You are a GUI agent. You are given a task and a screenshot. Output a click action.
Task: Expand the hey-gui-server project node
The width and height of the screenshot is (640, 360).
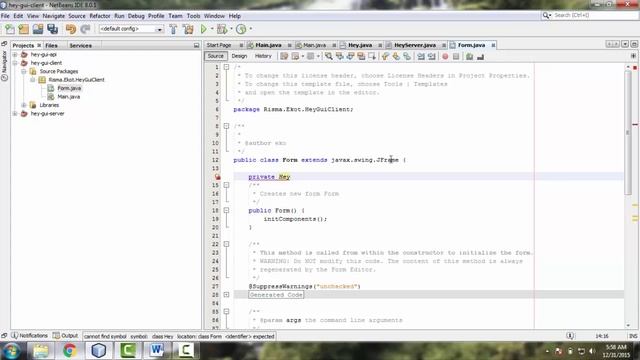[x=15, y=113]
